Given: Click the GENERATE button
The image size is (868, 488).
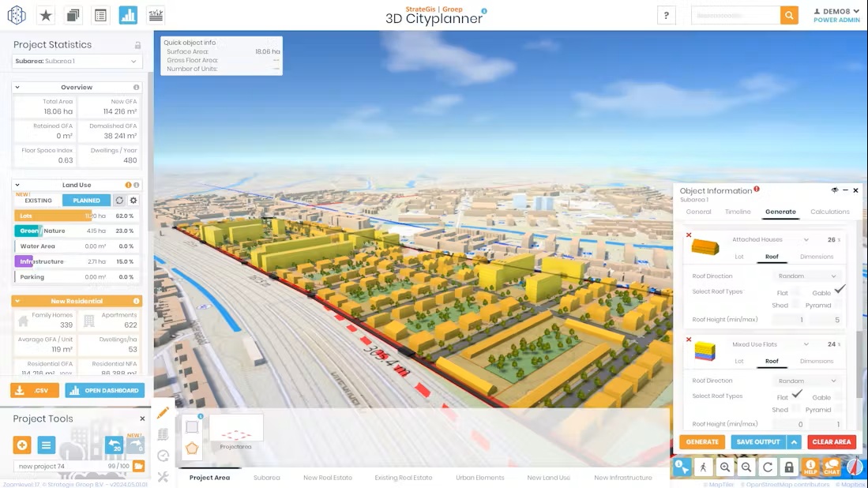Looking at the screenshot, I should point(702,441).
